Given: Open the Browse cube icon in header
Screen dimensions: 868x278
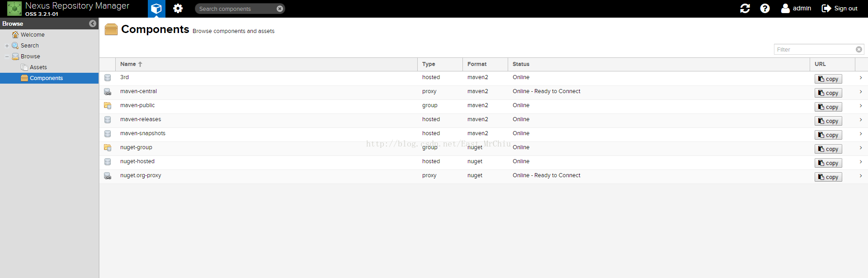Looking at the screenshot, I should [156, 9].
